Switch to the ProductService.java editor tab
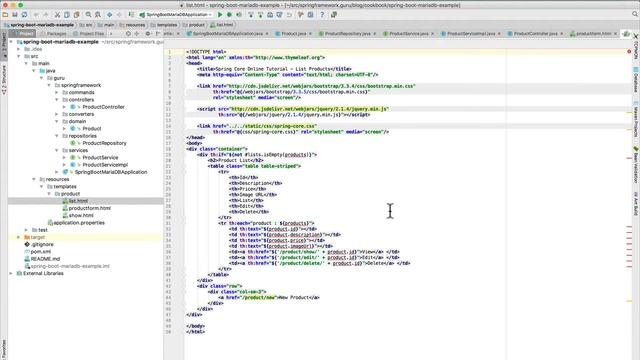 408,33
